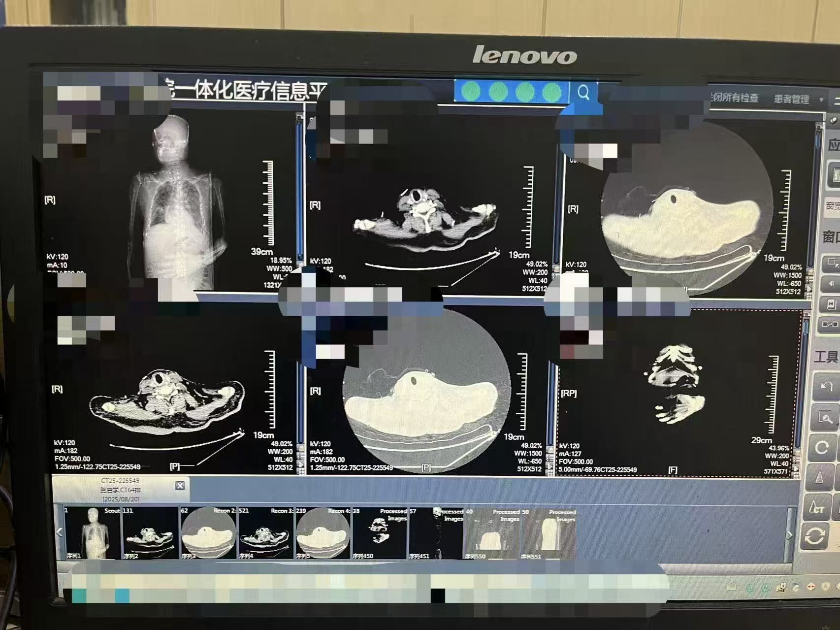Click the 患者管理 menu item
840x630 pixels.
pyautogui.click(x=791, y=99)
